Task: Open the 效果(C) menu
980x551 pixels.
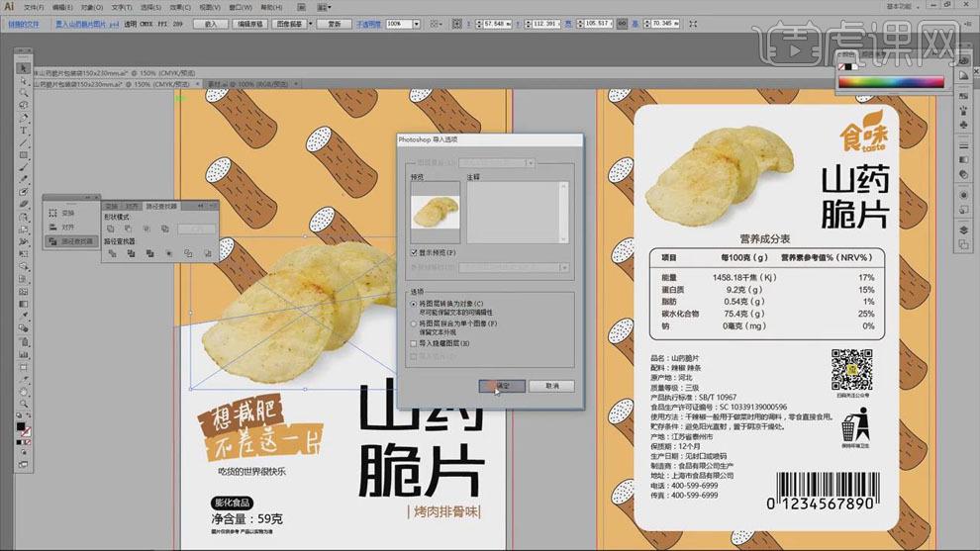Action: click(x=180, y=7)
